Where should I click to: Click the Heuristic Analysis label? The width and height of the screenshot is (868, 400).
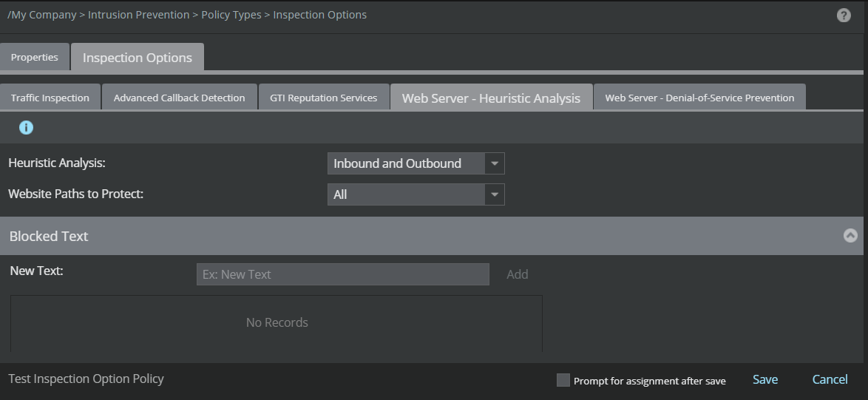[x=56, y=163]
